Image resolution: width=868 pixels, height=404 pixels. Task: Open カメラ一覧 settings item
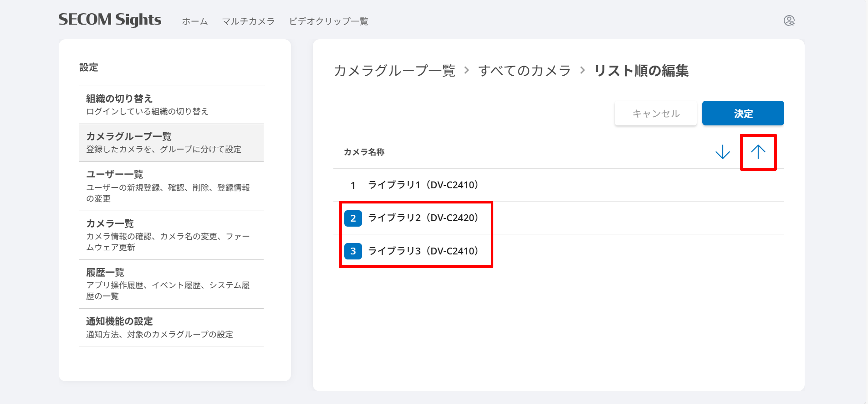pyautogui.click(x=171, y=235)
